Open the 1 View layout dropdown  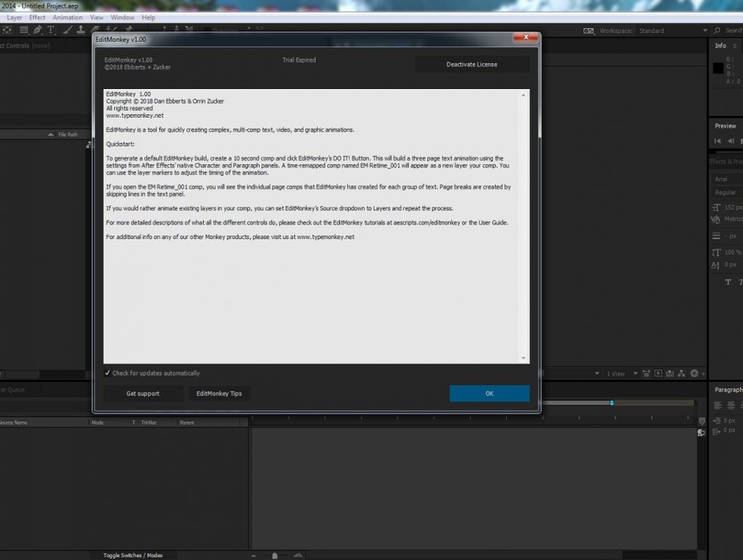coord(622,374)
